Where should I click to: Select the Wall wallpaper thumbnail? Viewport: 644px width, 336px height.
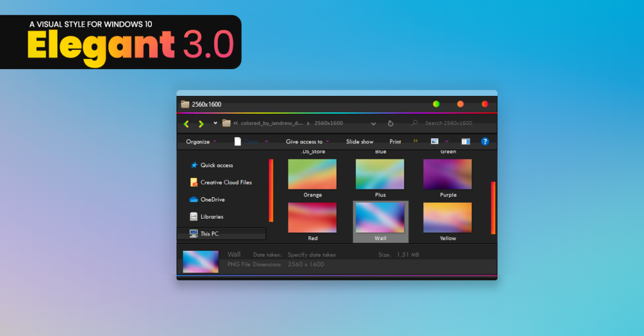click(380, 218)
